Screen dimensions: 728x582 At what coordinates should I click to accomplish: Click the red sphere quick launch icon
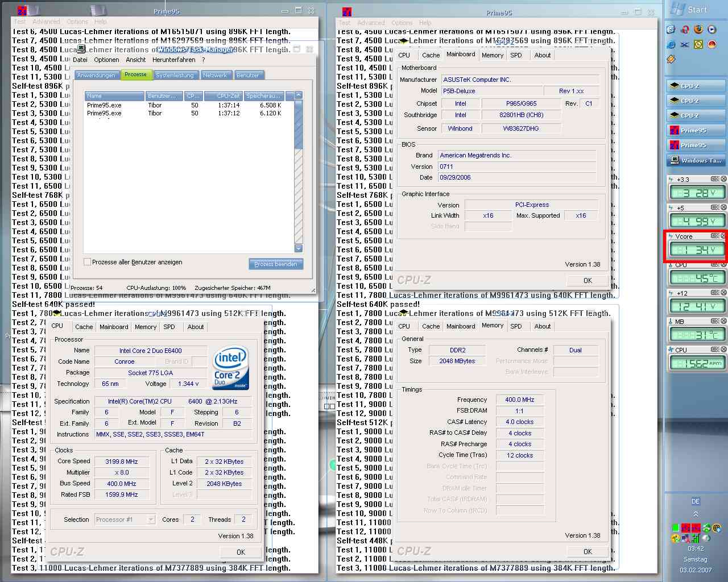tap(712, 44)
